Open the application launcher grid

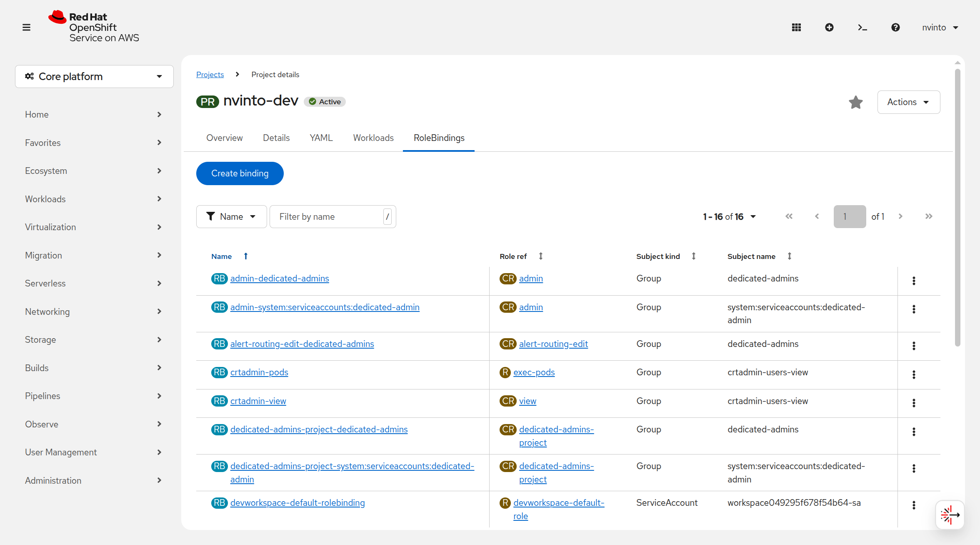pos(796,28)
